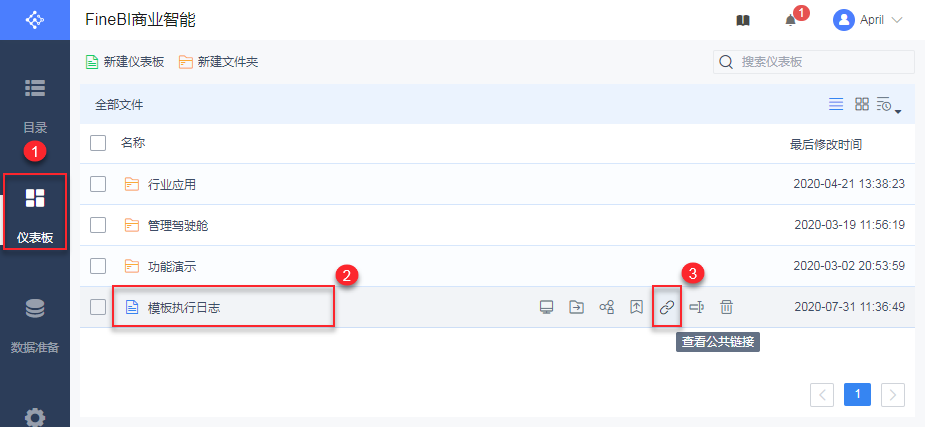Image resolution: width=925 pixels, height=427 pixels.
Task: Click the share icon in 模板执行日志 row
Action: pos(606,307)
